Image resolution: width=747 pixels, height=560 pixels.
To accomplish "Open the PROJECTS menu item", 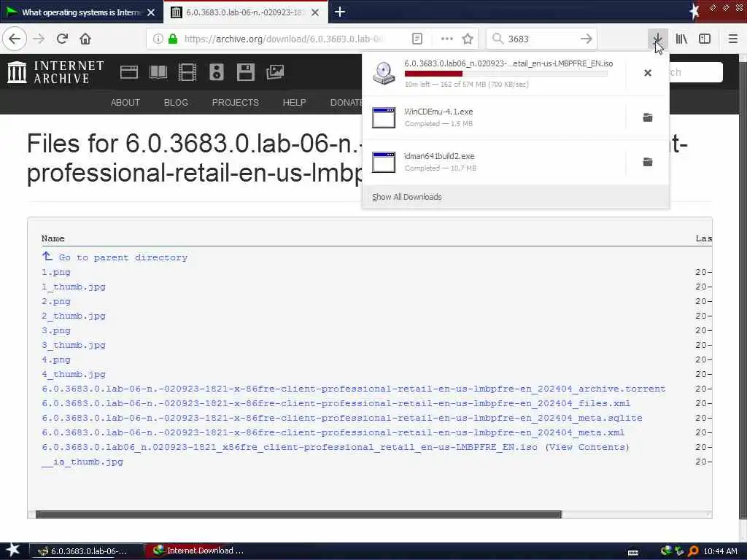I will 236,102.
